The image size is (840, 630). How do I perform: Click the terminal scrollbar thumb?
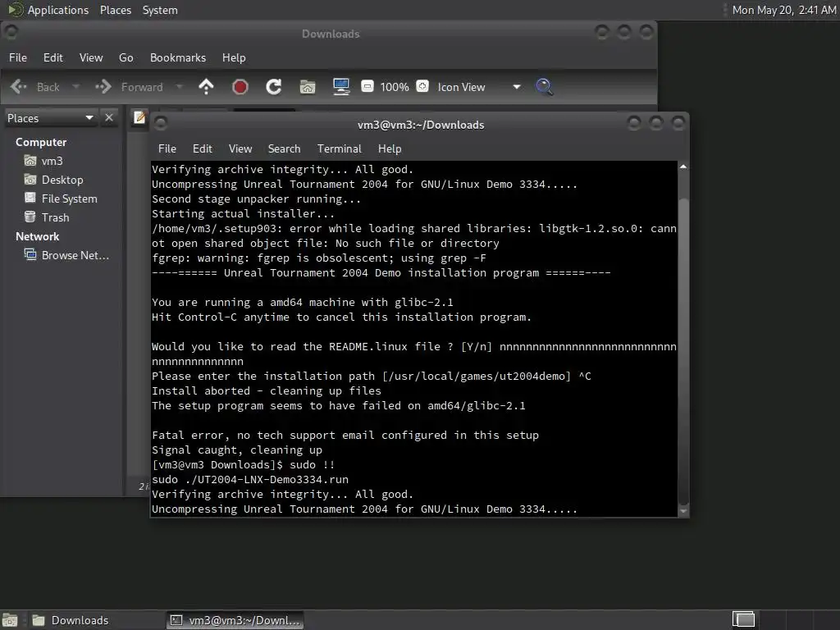(683, 353)
